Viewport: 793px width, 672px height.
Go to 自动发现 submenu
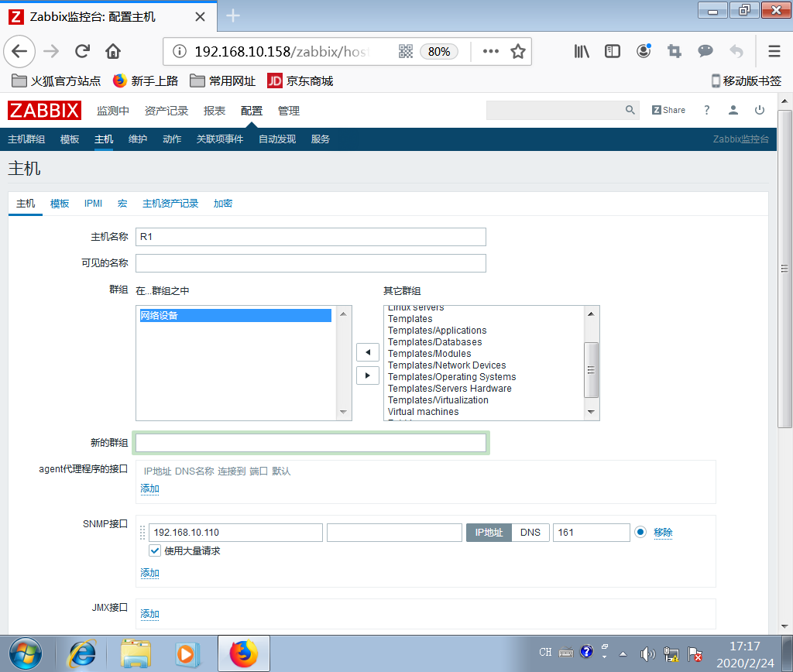(x=277, y=139)
